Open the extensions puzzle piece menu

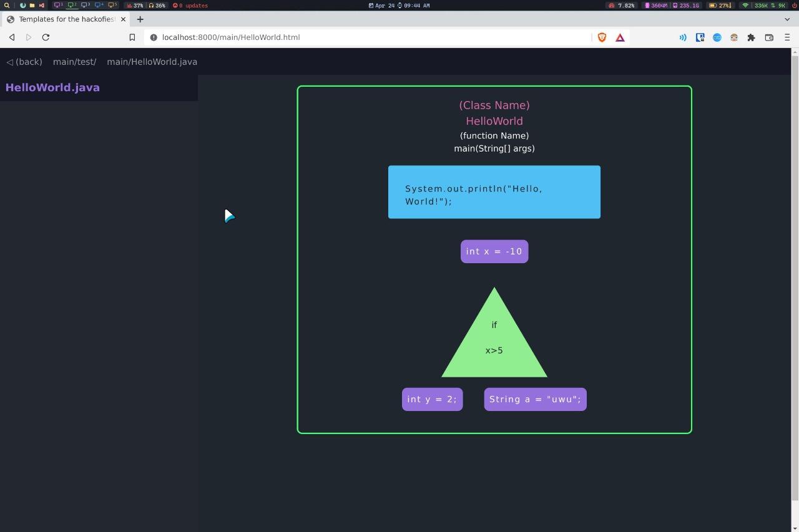click(752, 37)
